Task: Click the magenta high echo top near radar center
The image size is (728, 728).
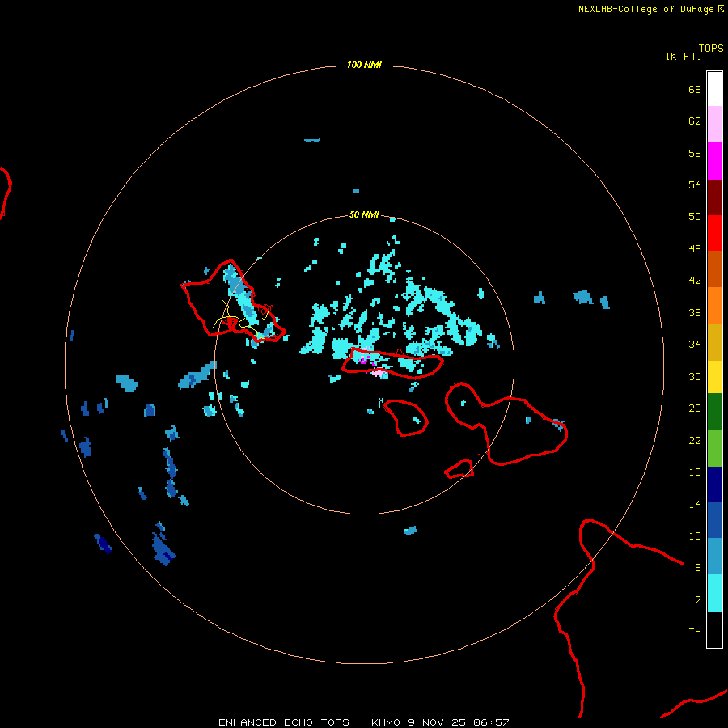Action: [363, 359]
